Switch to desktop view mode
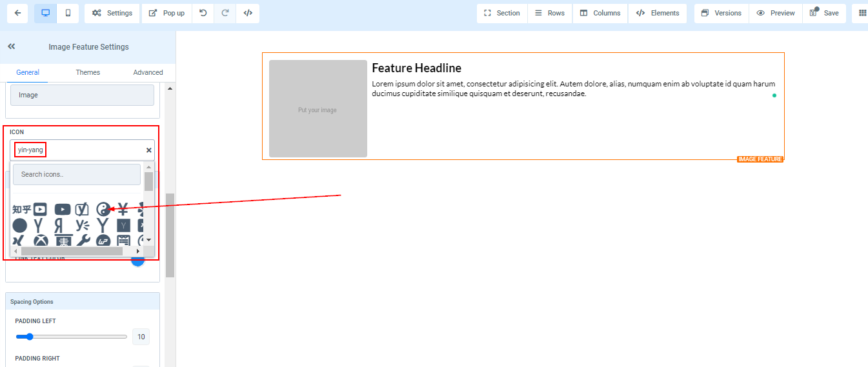Viewport: 868px width, 367px height. coord(45,13)
